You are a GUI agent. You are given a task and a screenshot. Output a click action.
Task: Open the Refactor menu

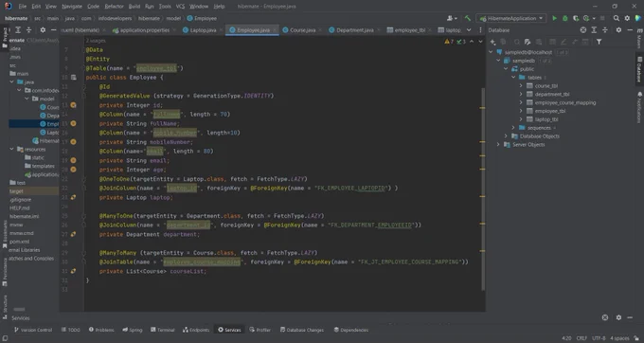[114, 7]
